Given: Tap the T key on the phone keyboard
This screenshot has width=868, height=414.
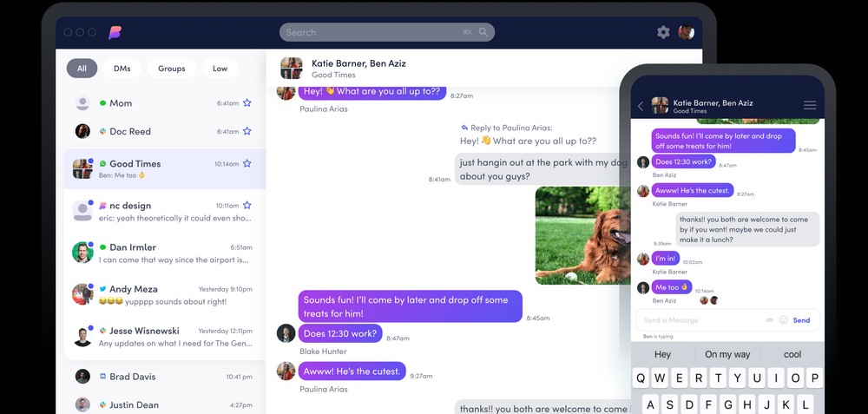Looking at the screenshot, I should (718, 378).
